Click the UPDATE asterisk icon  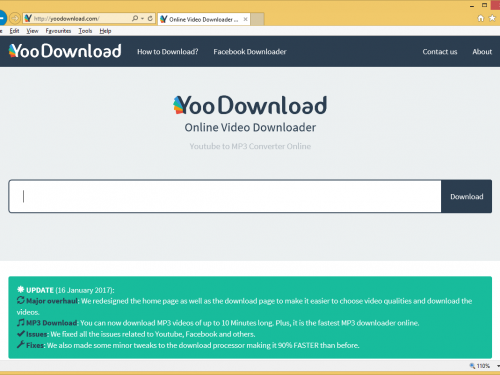coord(21,289)
